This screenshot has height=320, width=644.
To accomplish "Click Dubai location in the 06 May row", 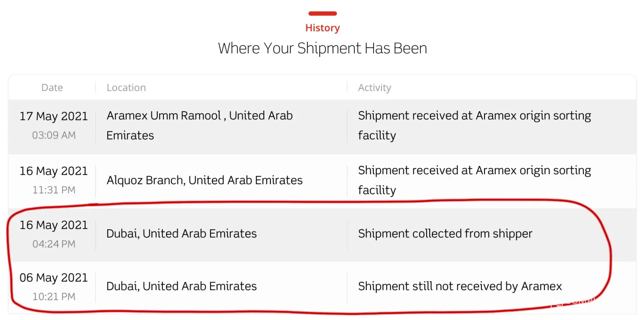I will point(181,286).
